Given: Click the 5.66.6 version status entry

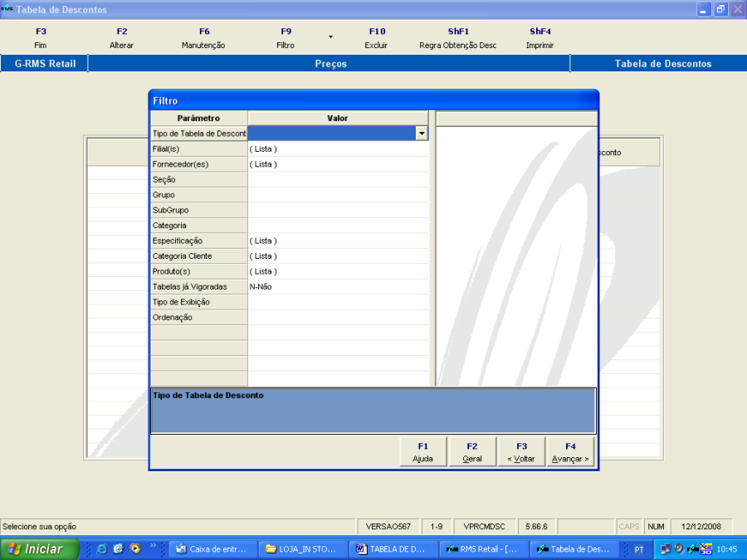Looking at the screenshot, I should [536, 527].
